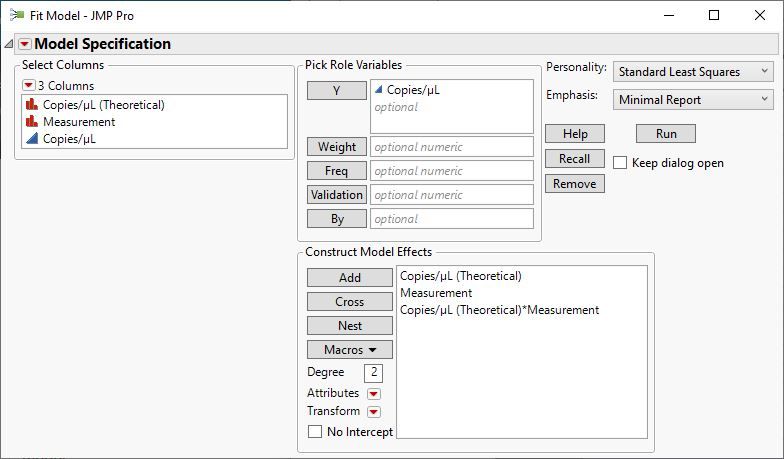Screen dimensions: 784x459
Task: Select Copies/µL (Theoretical) nominal column icon
Action: tap(31, 105)
